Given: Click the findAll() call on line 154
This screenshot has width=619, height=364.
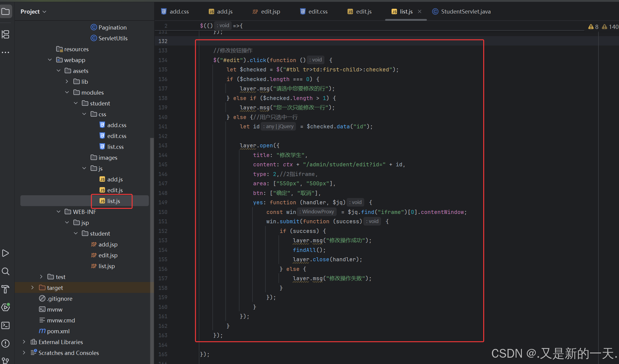Looking at the screenshot, I should [309, 250].
